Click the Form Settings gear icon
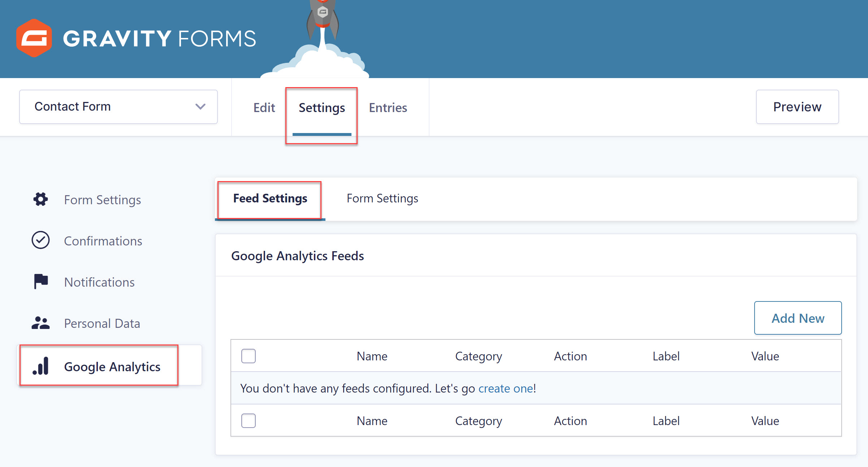 (40, 199)
